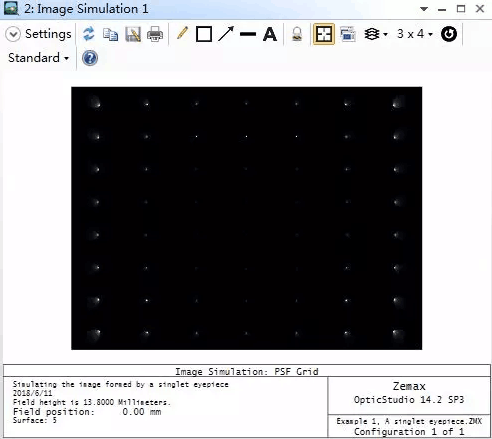Click the clone window icon
Image resolution: width=492 pixels, height=439 pixels.
(x=348, y=34)
